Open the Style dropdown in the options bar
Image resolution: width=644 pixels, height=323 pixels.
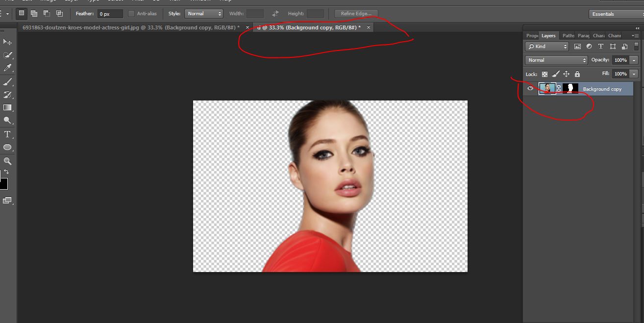pyautogui.click(x=204, y=14)
